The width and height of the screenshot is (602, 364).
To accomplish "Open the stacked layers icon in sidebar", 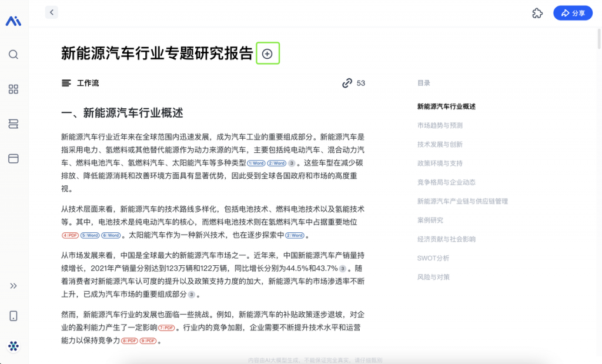I will (x=14, y=123).
